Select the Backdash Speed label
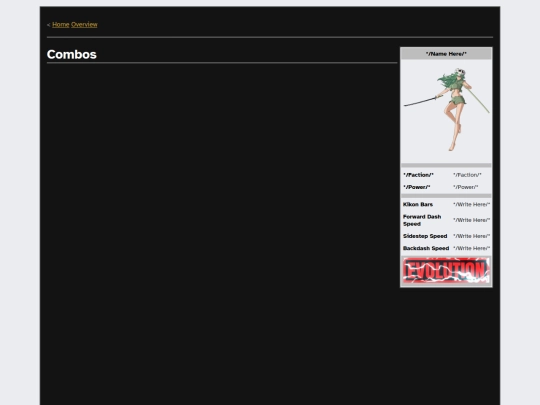The image size is (540, 405). pyautogui.click(x=426, y=248)
